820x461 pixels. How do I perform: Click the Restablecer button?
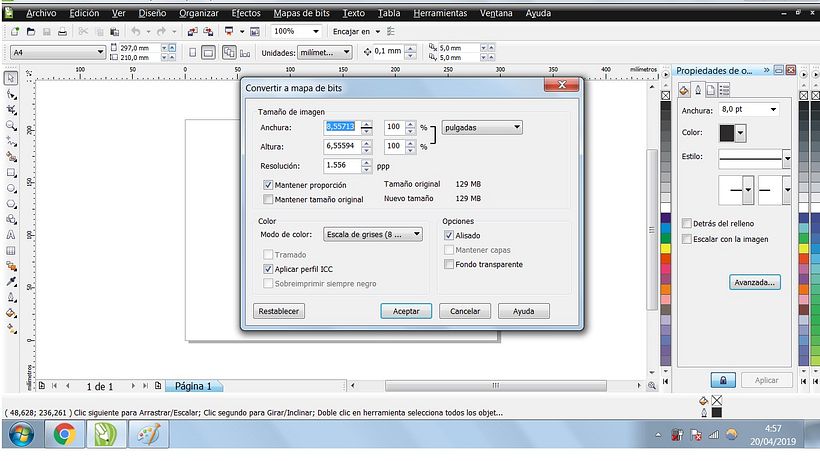pos(279,311)
